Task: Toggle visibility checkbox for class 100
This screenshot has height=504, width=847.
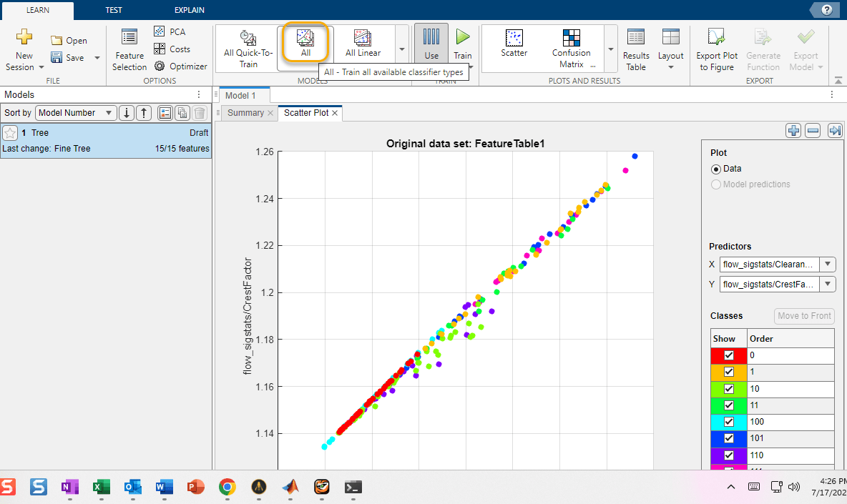Action: pos(729,422)
